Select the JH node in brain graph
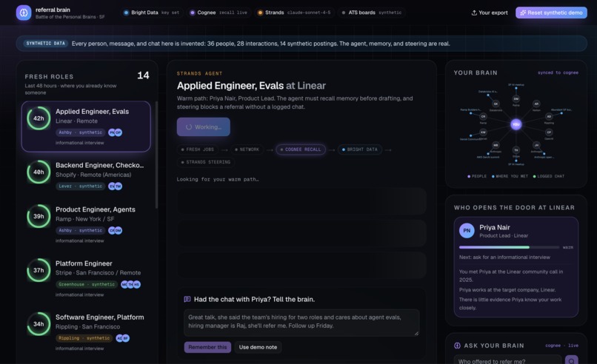This screenshot has height=364, width=597. 536,145
